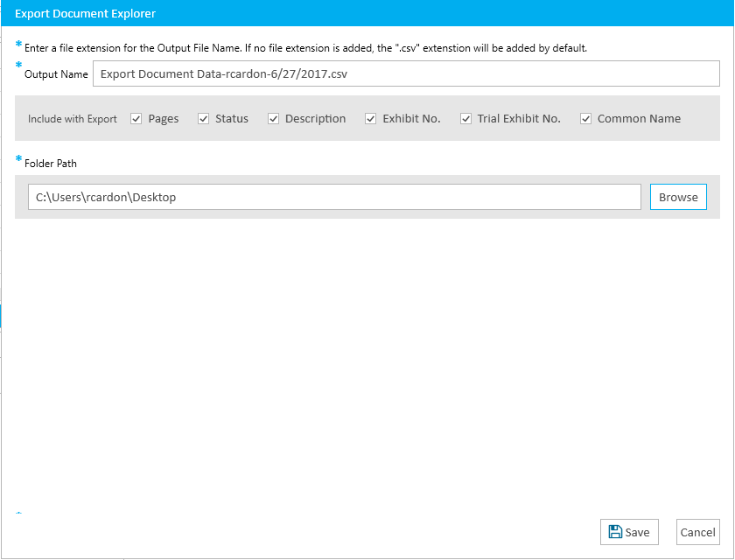The height and width of the screenshot is (560, 735).
Task: Toggle the Trial Exhibit No. checkbox
Action: [466, 119]
